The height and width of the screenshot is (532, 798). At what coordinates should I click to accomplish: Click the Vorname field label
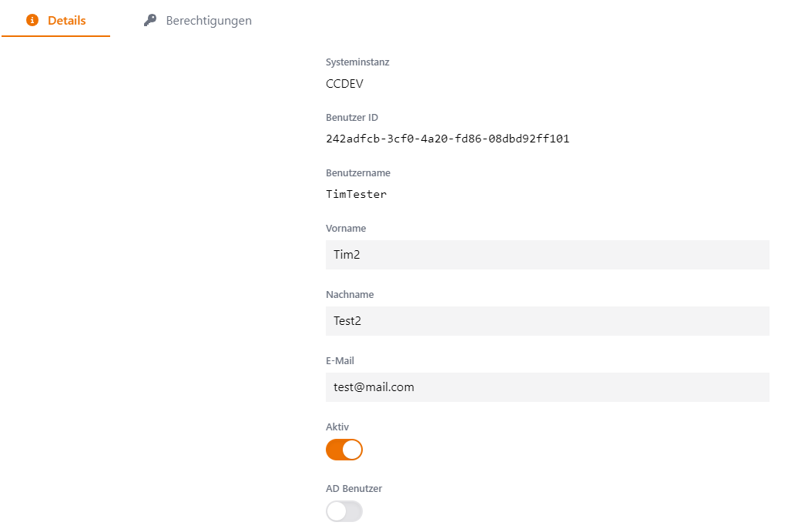(x=346, y=229)
